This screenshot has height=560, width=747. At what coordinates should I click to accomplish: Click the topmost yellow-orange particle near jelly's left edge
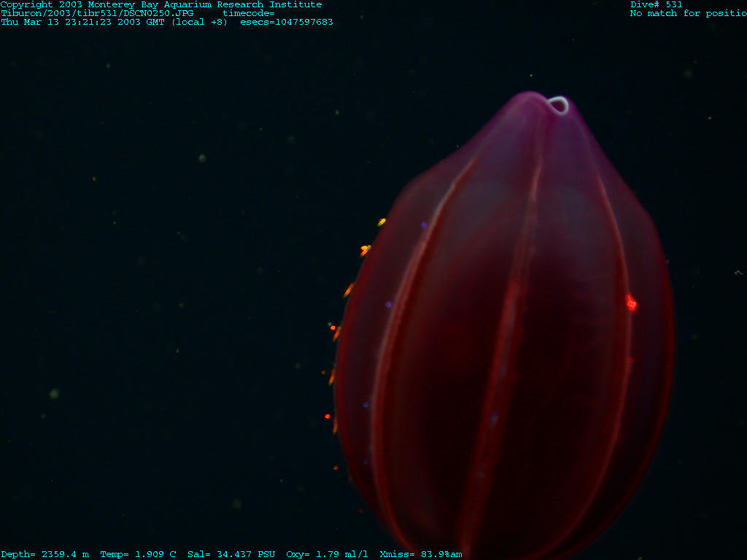click(382, 222)
